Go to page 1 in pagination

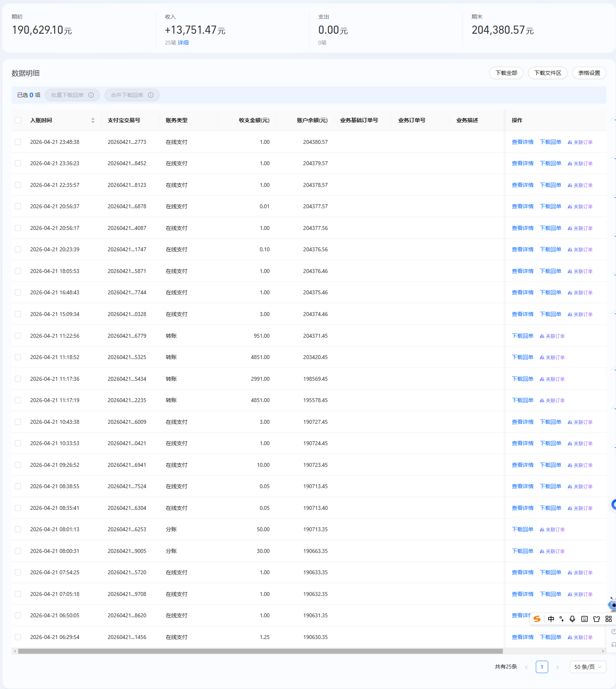(542, 667)
